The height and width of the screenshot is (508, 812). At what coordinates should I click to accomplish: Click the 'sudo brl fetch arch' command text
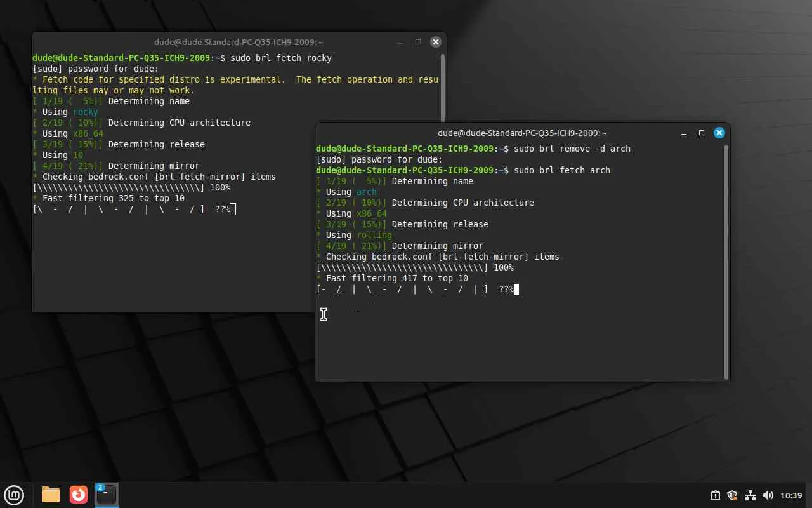[562, 170]
